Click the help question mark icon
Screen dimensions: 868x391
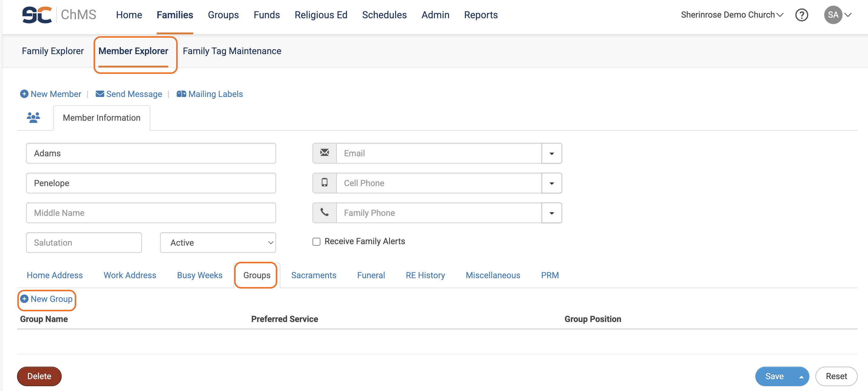click(x=801, y=15)
